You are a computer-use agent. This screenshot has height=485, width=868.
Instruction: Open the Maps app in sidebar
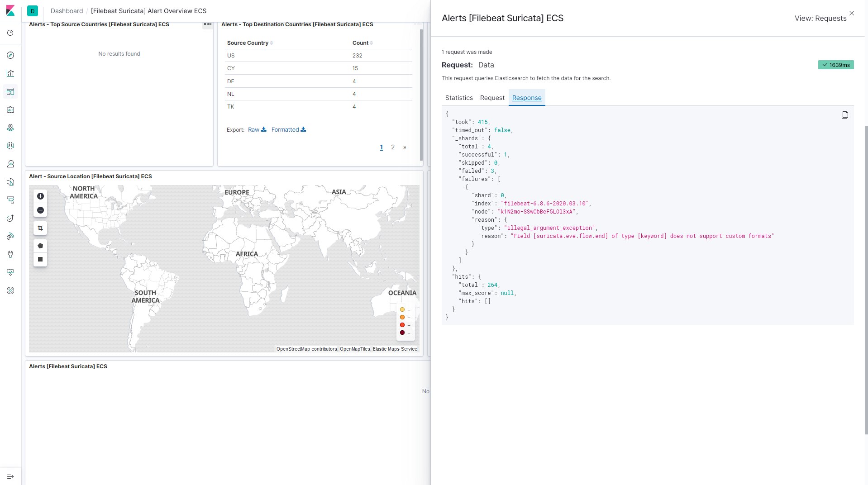click(10, 128)
